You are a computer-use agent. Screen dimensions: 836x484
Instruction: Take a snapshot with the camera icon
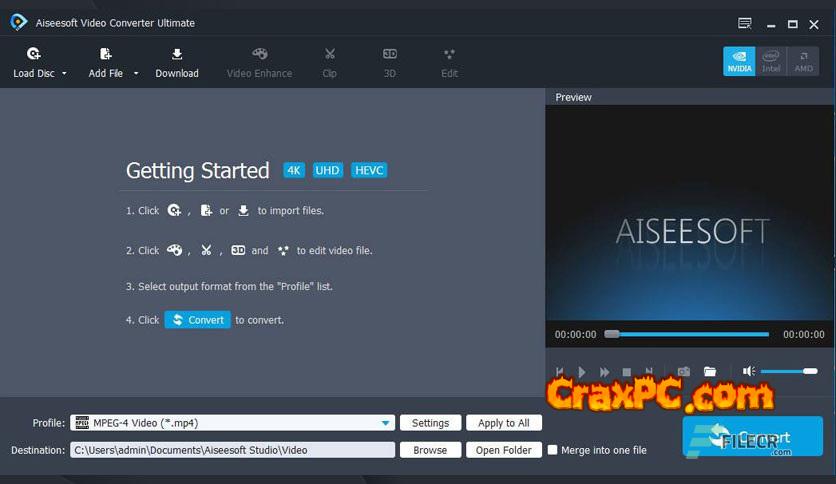[x=684, y=372]
